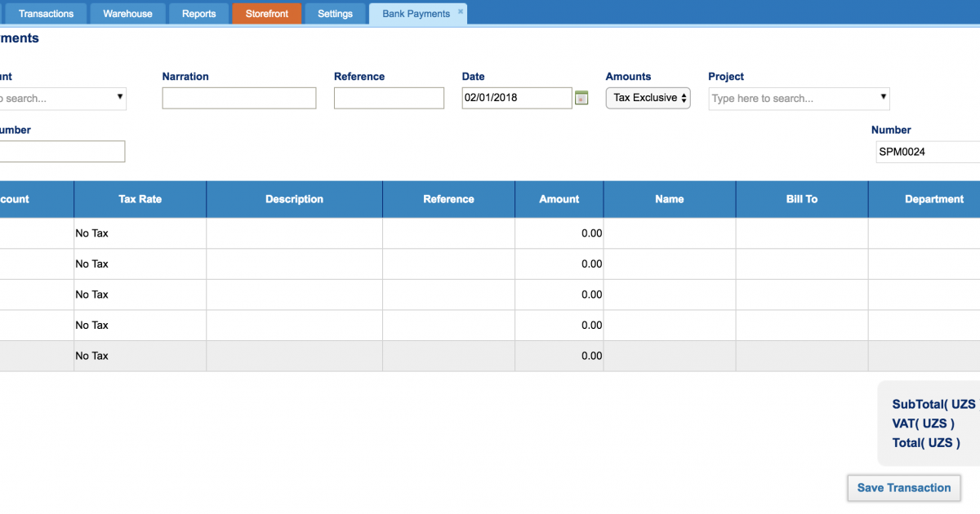
Task: Click the Department column header
Action: 924,199
